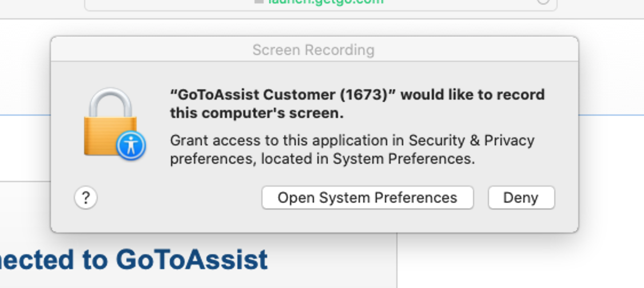Click the blank white page area right of heading
The height and width of the screenshot is (288, 644).
[520, 260]
